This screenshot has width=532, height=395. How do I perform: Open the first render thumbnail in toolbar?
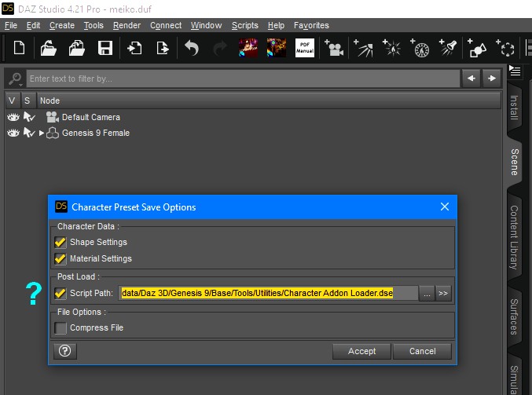(248, 48)
